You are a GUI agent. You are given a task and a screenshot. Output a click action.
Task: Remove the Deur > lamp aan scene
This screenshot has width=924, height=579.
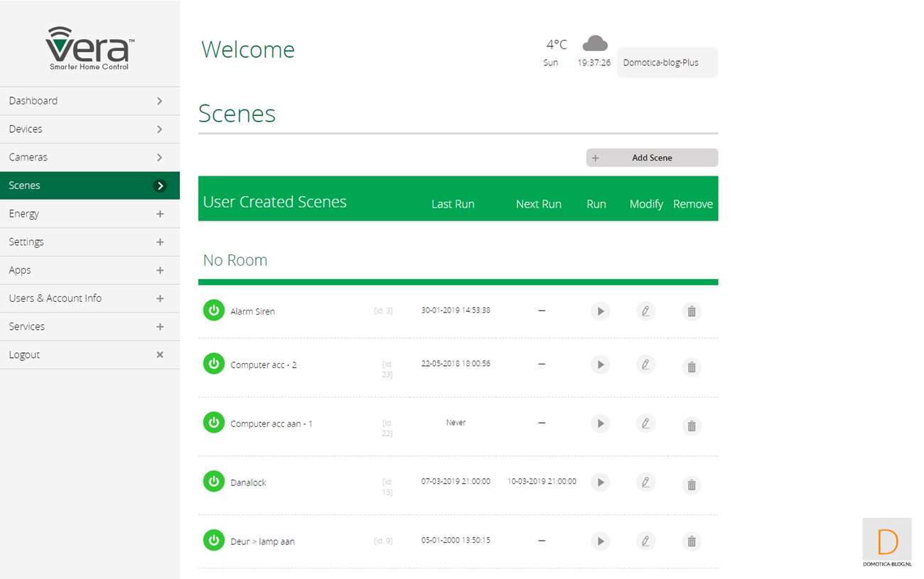[691, 541]
